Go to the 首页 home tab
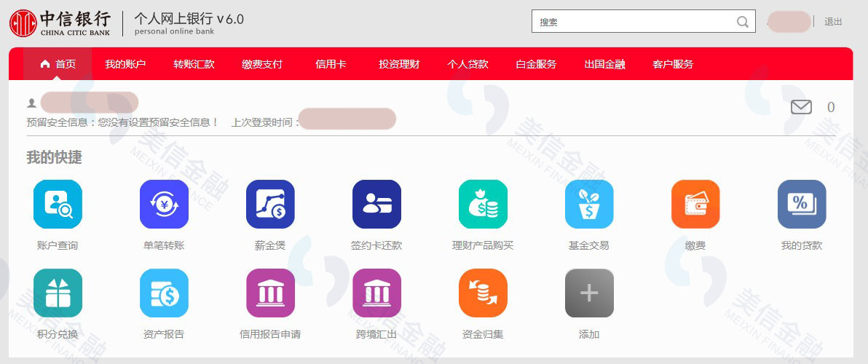 [x=58, y=64]
